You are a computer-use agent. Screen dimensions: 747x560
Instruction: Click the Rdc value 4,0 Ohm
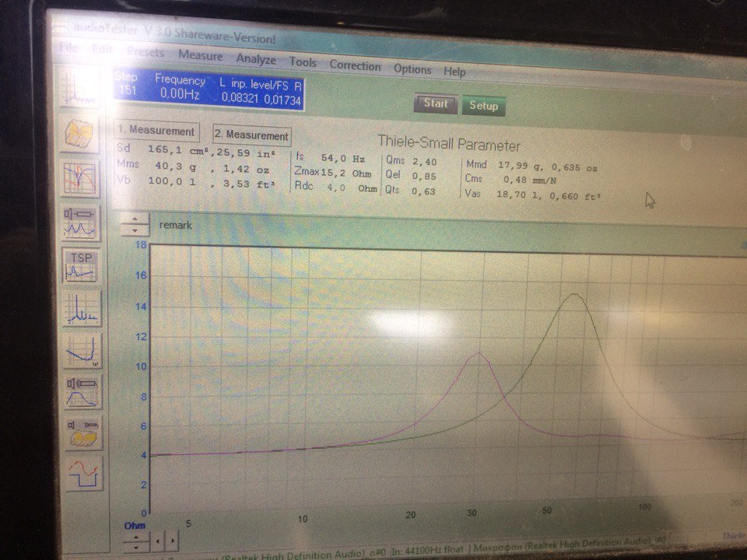click(352, 188)
